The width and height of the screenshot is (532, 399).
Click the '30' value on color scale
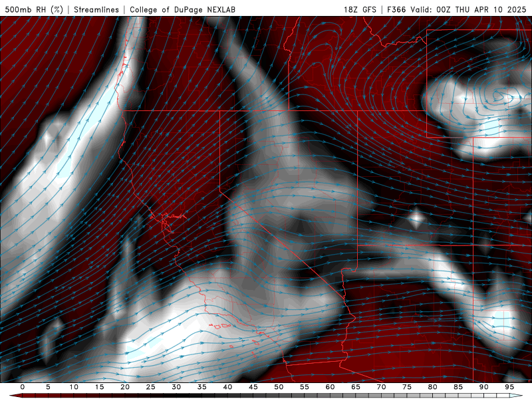176,387
